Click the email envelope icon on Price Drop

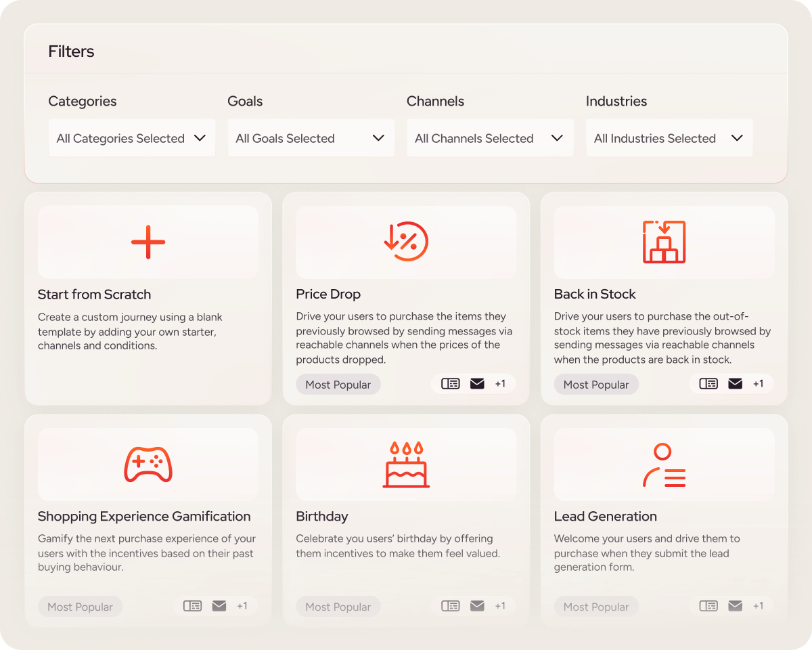tap(477, 384)
